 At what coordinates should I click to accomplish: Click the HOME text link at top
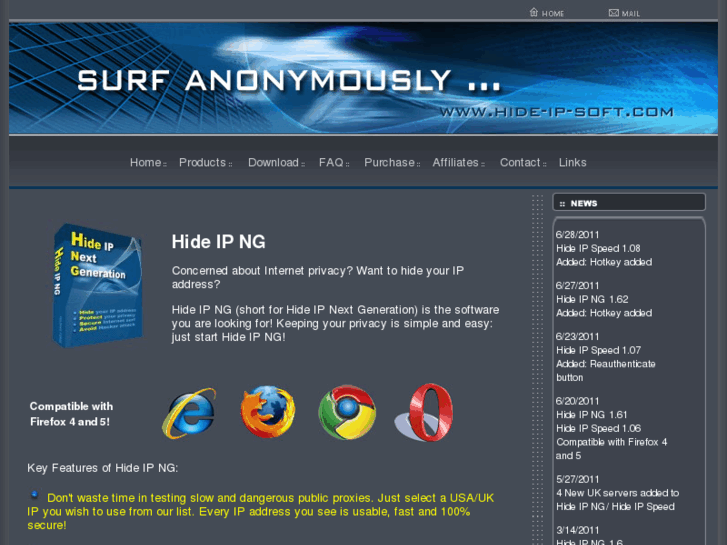click(553, 14)
